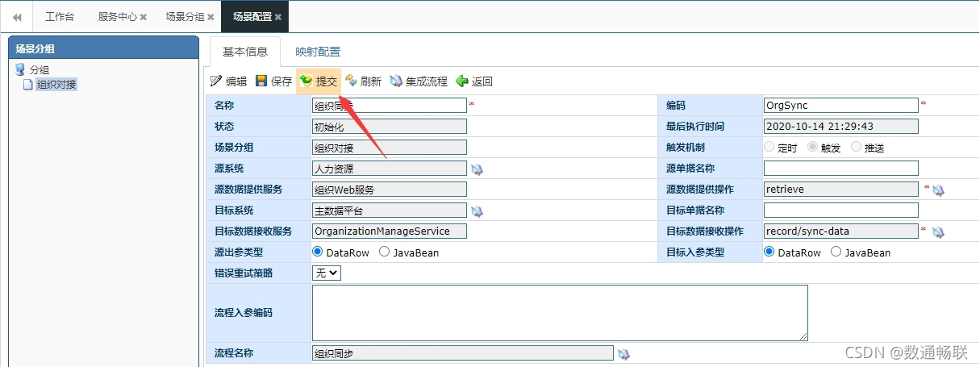Image resolution: width=980 pixels, height=367 pixels.
Task: Open lookup icon beside 源系统 field
Action: click(x=477, y=169)
